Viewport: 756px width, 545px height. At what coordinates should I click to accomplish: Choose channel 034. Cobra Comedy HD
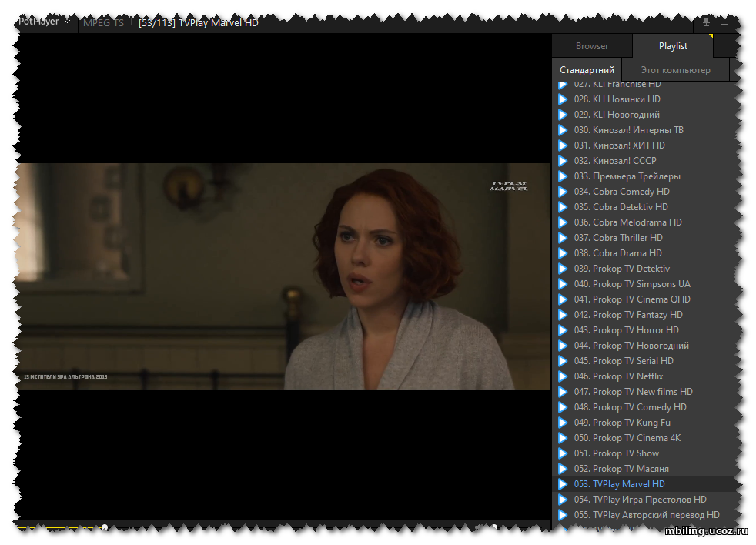point(644,192)
